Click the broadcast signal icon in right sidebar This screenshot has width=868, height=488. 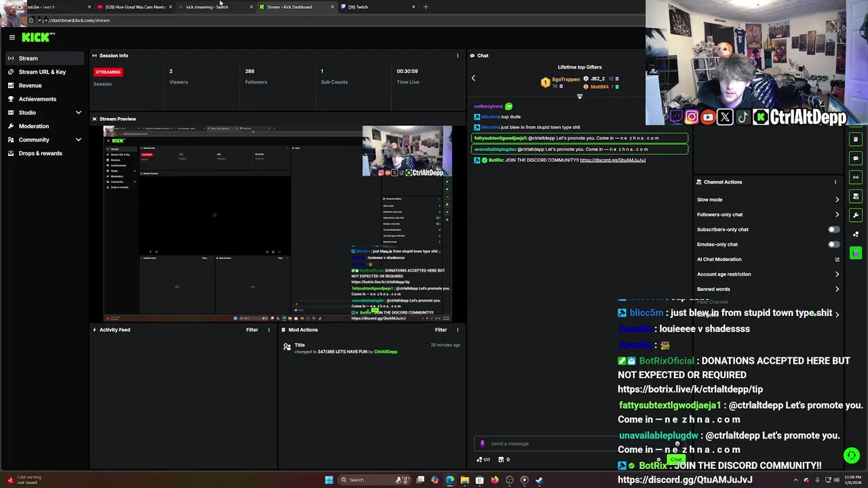pyautogui.click(x=856, y=177)
